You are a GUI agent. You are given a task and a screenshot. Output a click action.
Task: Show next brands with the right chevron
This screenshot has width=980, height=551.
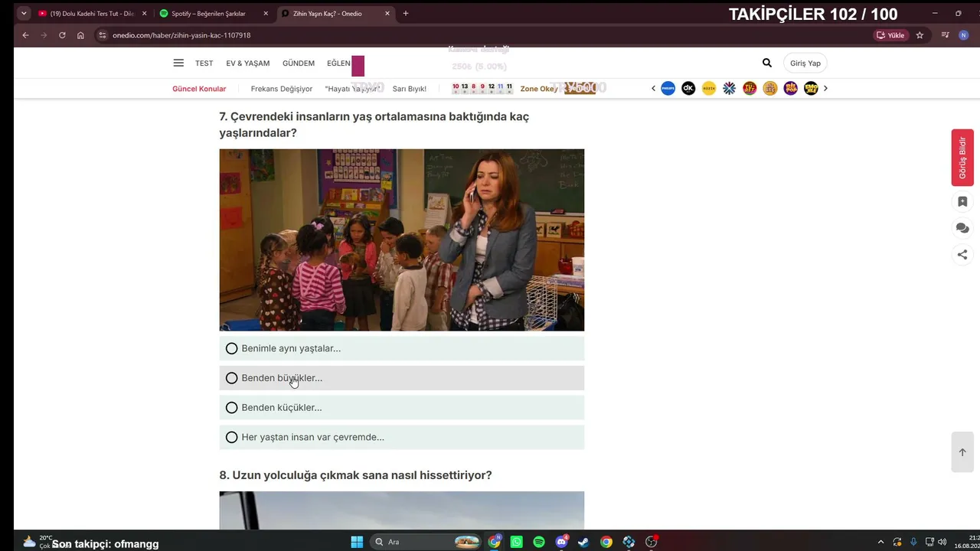[x=825, y=88]
